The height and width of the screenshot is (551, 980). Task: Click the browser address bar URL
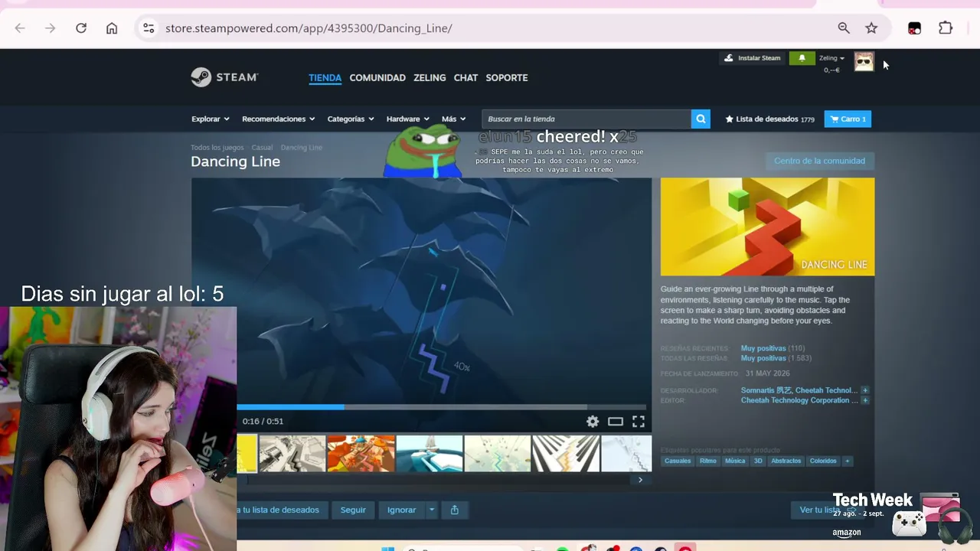[309, 28]
